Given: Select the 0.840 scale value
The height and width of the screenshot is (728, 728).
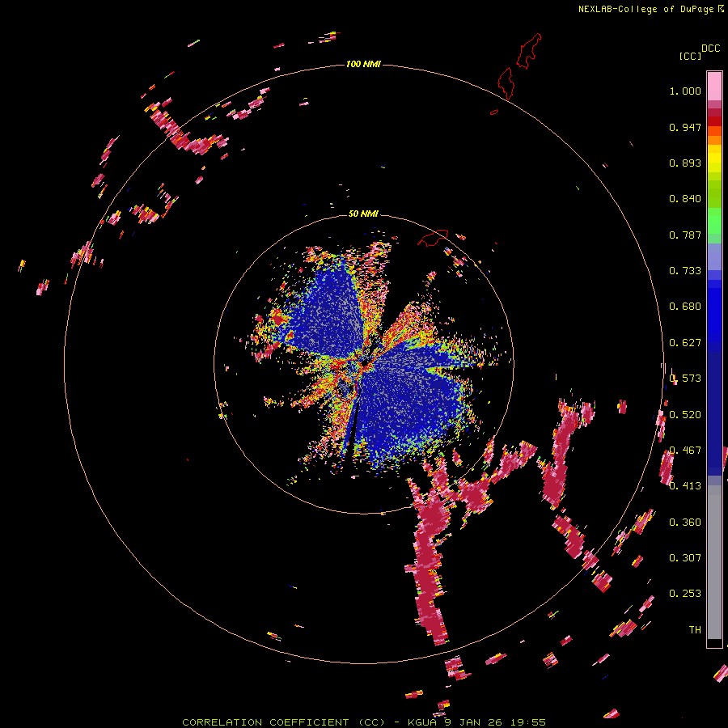Looking at the screenshot, I should [x=685, y=199].
